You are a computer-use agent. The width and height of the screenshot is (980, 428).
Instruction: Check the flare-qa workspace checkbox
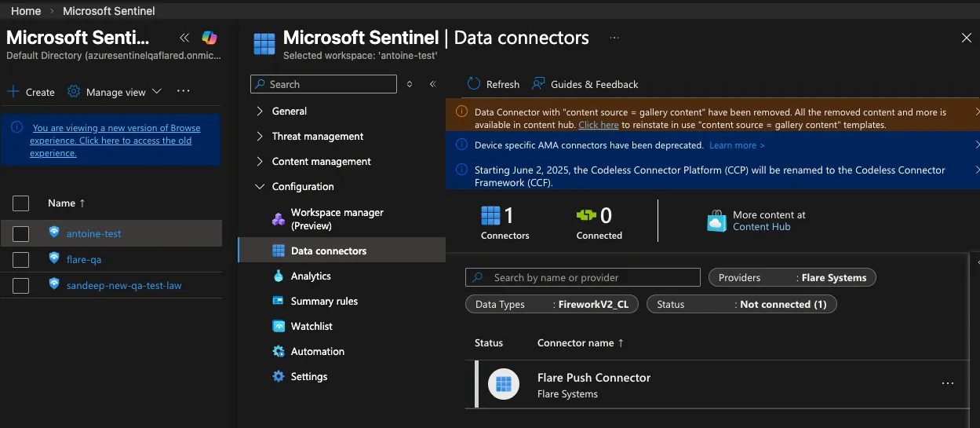click(21, 259)
